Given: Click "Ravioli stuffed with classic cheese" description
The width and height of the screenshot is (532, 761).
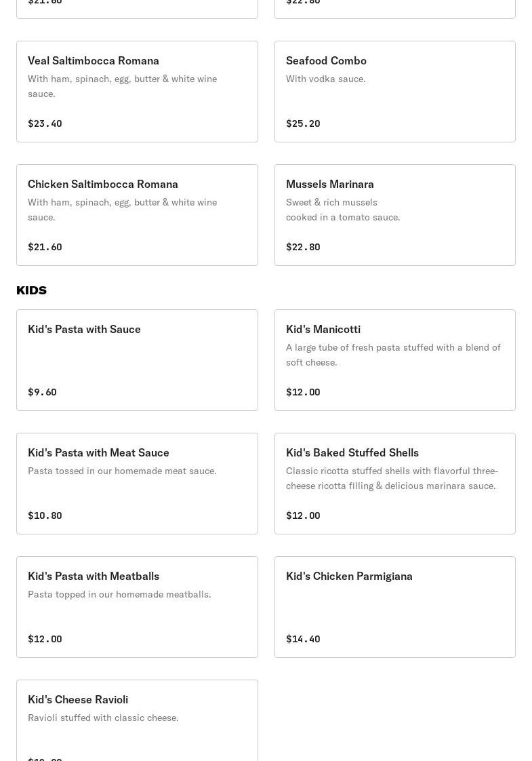Looking at the screenshot, I should pos(103,718).
